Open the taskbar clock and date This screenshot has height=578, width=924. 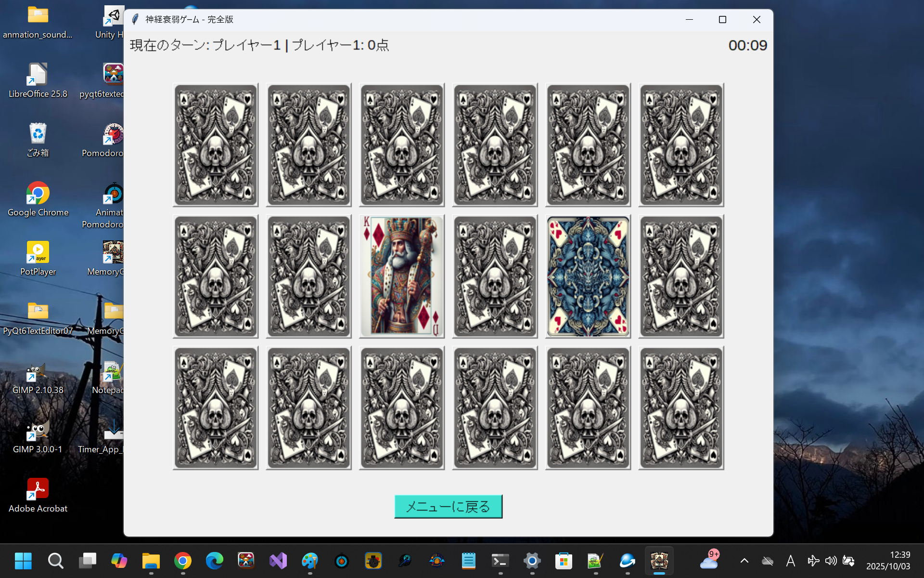point(888,561)
